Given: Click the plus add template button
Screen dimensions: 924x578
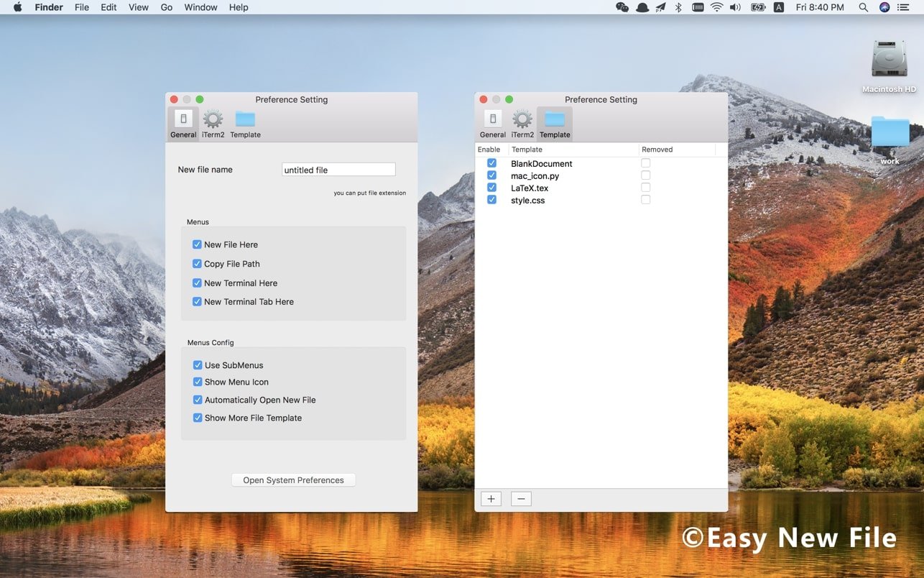Looking at the screenshot, I should coord(491,499).
